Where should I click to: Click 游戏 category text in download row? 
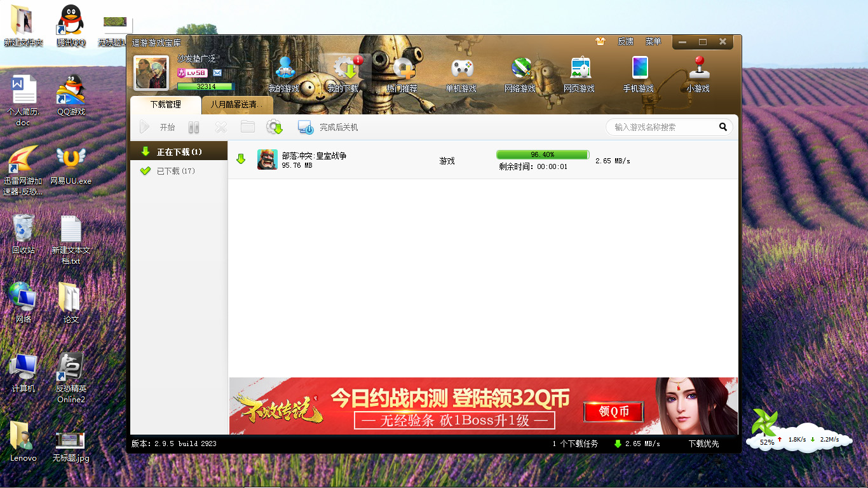point(447,161)
